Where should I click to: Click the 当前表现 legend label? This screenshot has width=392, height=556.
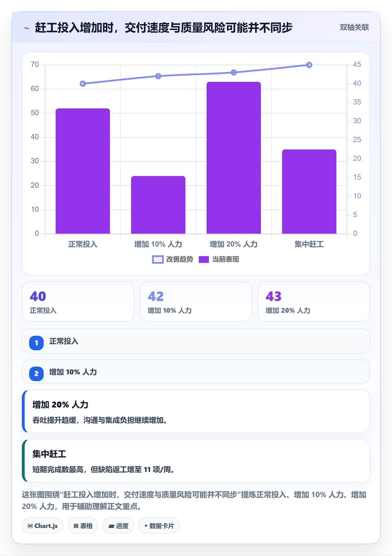[x=226, y=260]
